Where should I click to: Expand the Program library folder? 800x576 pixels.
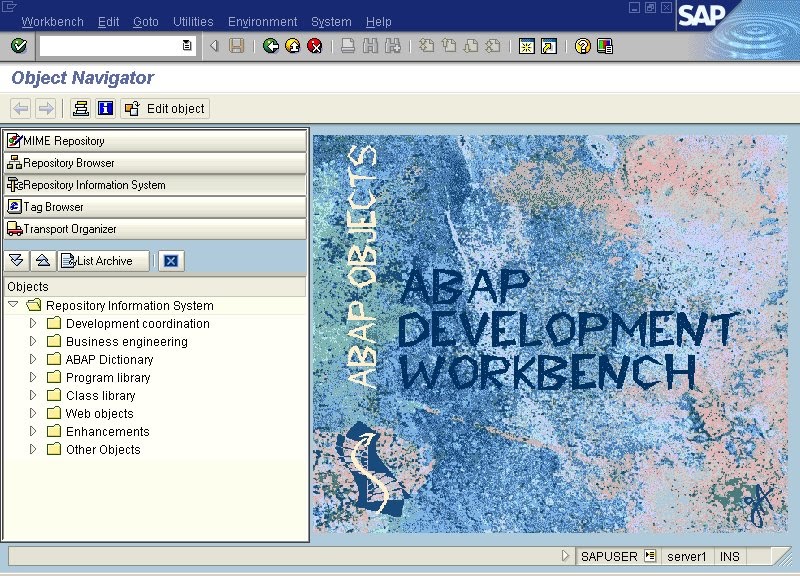[32, 377]
